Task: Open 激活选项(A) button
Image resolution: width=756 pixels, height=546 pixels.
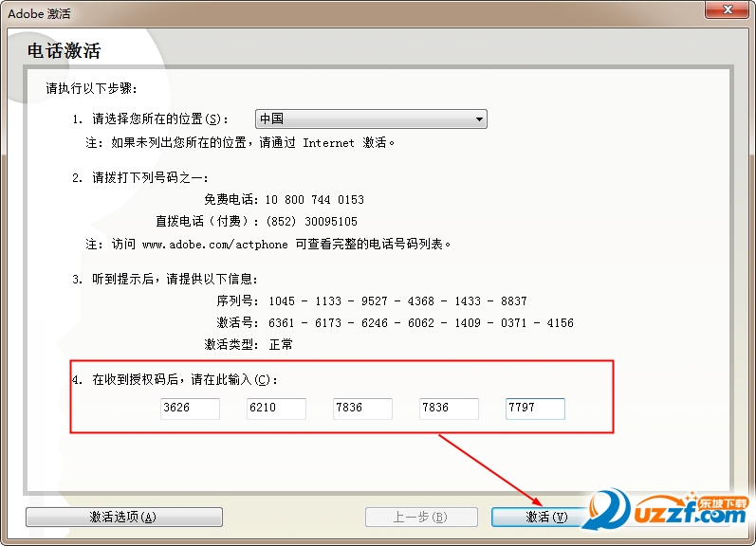Action: pos(124,517)
